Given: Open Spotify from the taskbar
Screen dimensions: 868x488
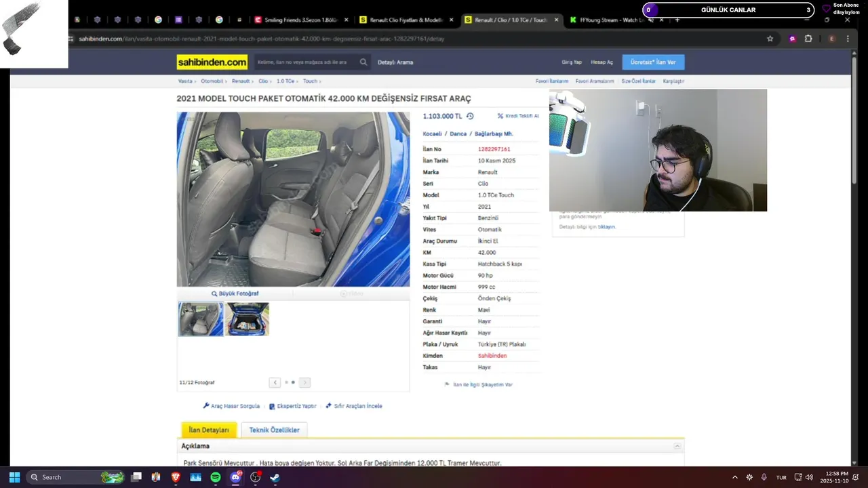Looking at the screenshot, I should tap(216, 477).
